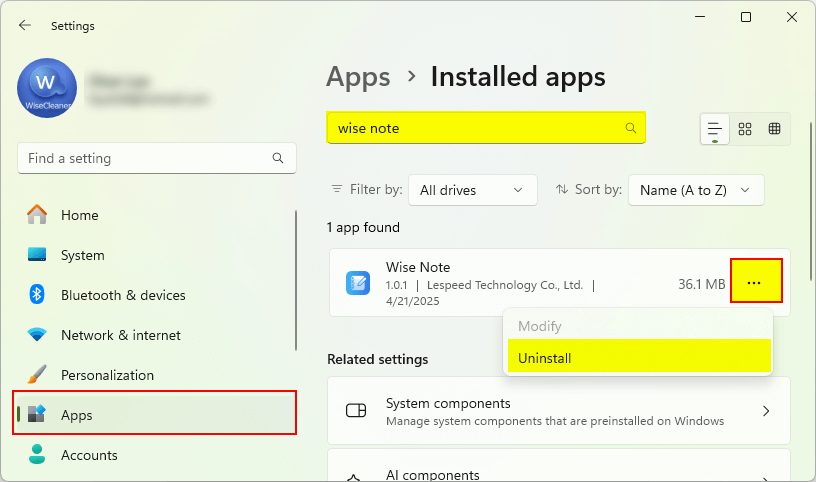Viewport: 816px width, 482px height.
Task: Click the System components icon
Action: [356, 411]
